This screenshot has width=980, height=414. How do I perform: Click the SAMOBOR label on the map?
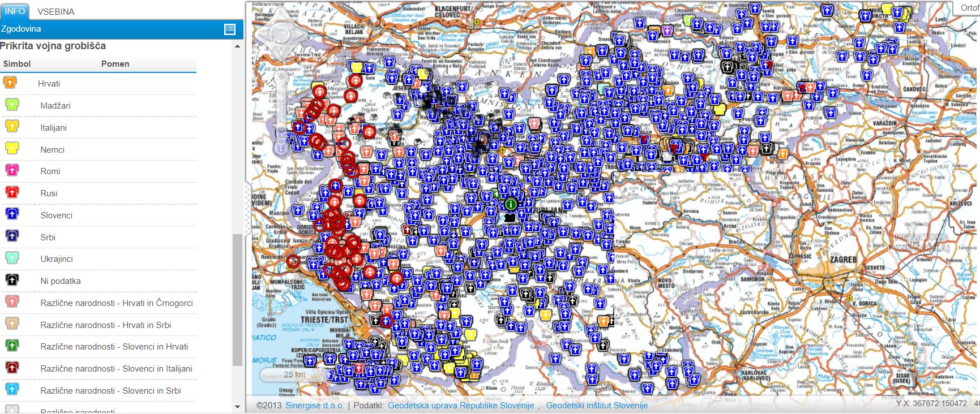tap(752, 279)
